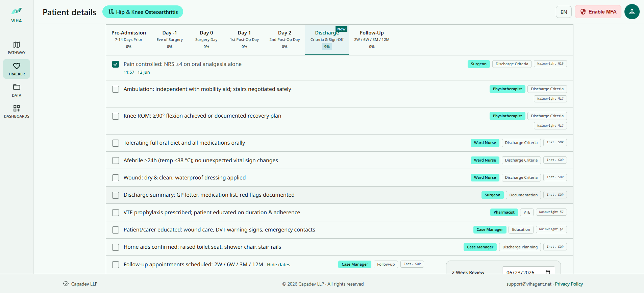Image resolution: width=644 pixels, height=293 pixels.
Task: Switch to Follow-Up tab
Action: click(x=372, y=40)
